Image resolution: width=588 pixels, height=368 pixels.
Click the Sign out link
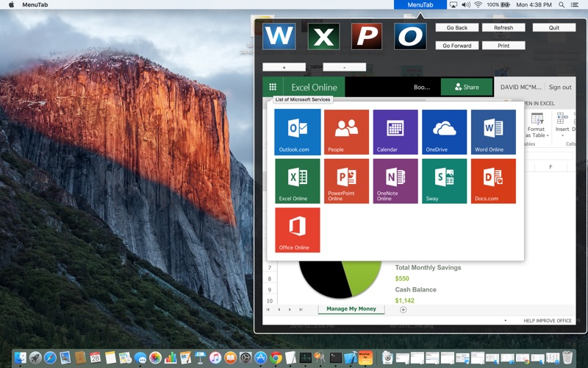[560, 87]
